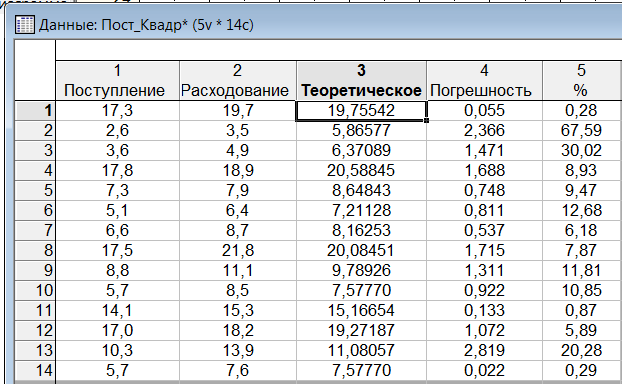This screenshot has height=384, width=622.
Task: Select column header 5 %
Action: 582,81
